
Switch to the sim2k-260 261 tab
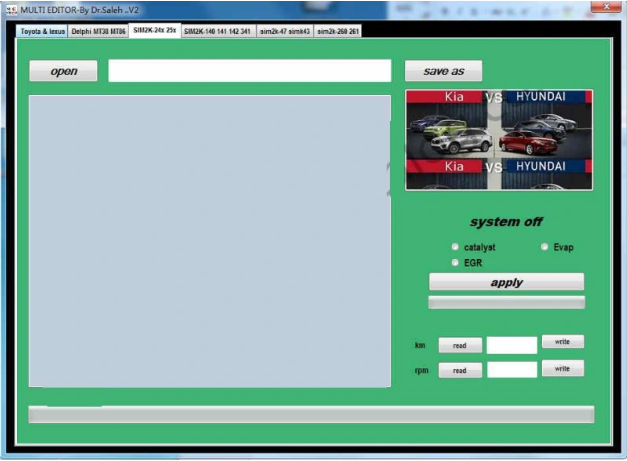[x=338, y=31]
